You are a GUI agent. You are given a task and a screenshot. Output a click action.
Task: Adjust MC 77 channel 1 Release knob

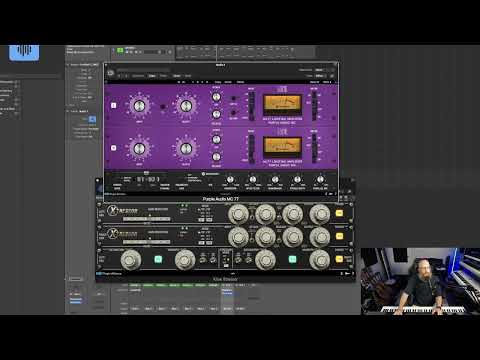pyautogui.click(x=216, y=114)
